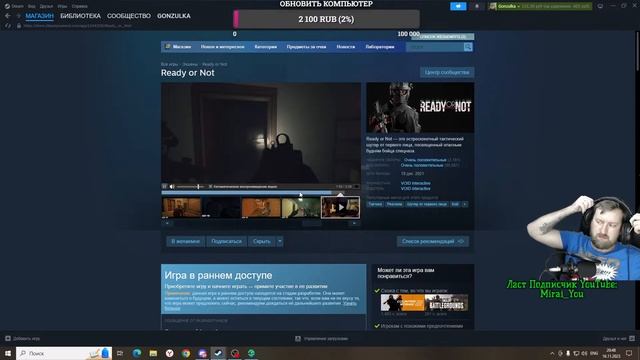
Task: Select the highlighted video thumbnail with play icon
Action: coord(340,207)
